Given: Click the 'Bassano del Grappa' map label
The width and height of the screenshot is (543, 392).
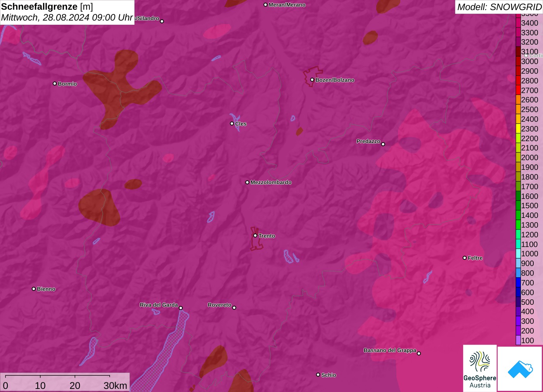Looking at the screenshot, I should (x=390, y=350).
